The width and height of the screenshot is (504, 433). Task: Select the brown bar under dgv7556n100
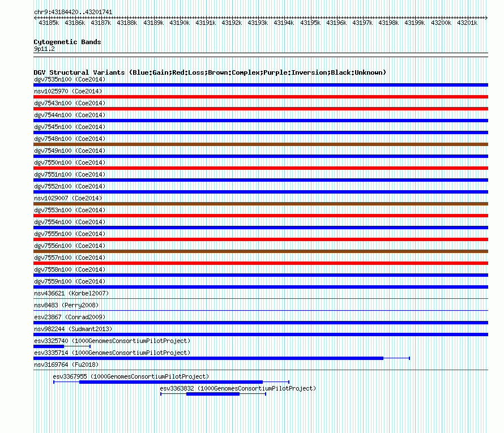click(x=260, y=251)
